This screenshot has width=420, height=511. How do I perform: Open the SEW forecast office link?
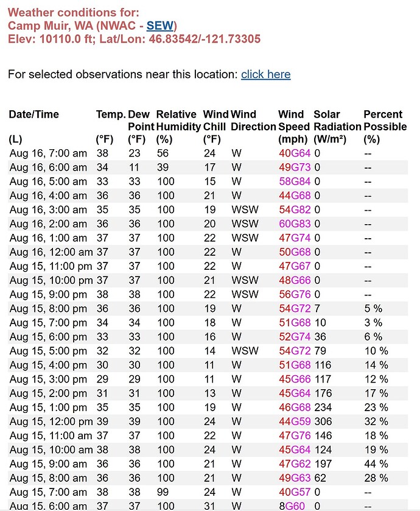[x=159, y=26]
